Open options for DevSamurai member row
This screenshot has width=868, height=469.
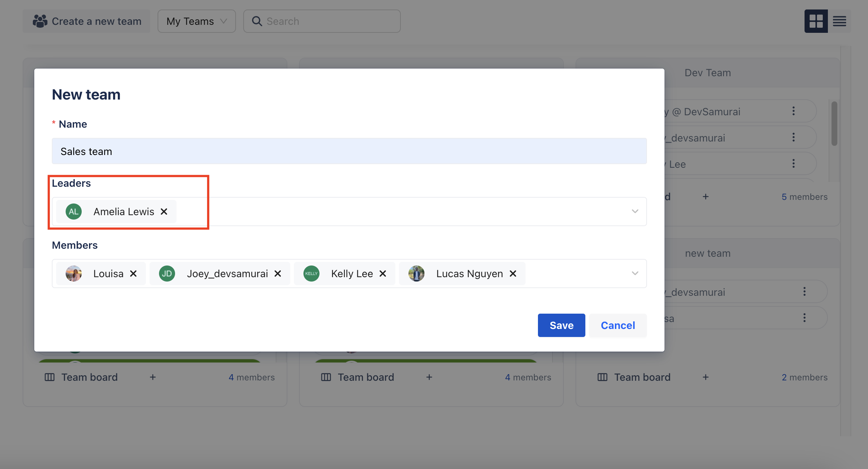(793, 111)
